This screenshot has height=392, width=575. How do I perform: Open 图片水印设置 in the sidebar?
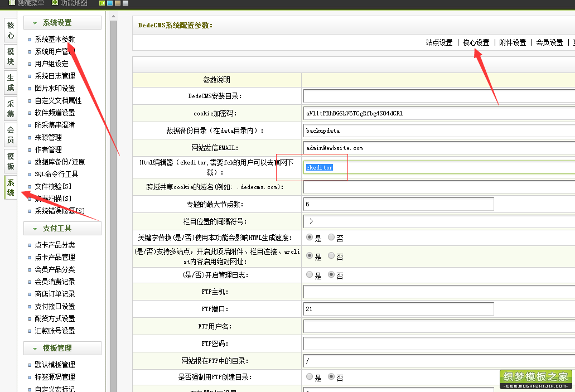tap(55, 88)
